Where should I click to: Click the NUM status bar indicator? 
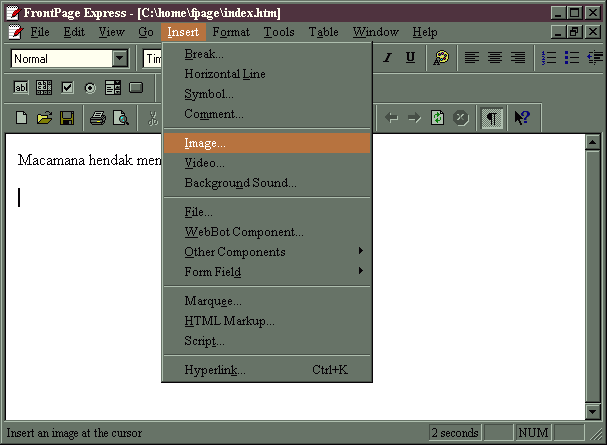(x=533, y=433)
